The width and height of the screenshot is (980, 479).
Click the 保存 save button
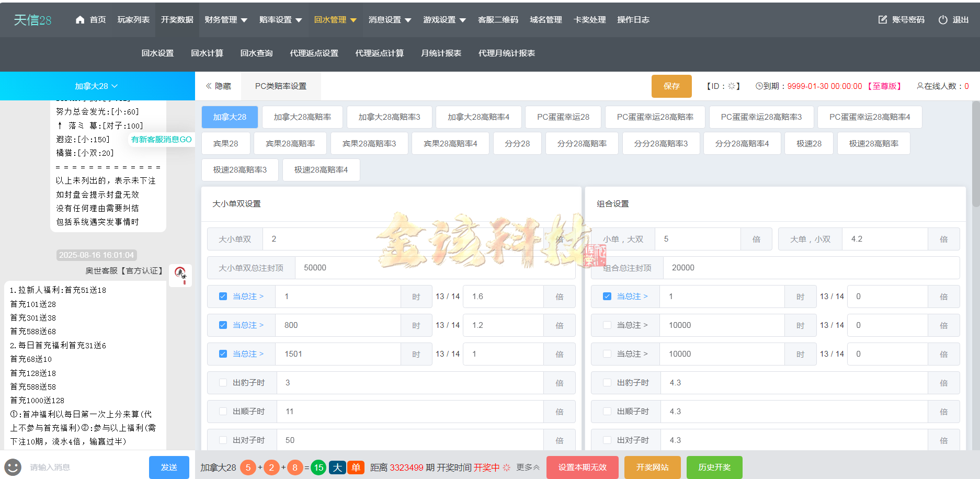[x=671, y=86]
